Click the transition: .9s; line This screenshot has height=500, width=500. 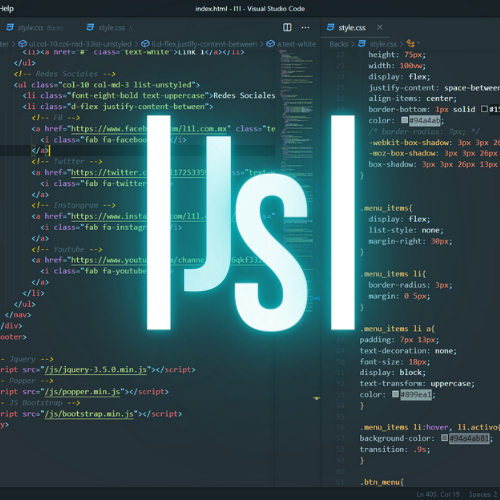(x=395, y=449)
